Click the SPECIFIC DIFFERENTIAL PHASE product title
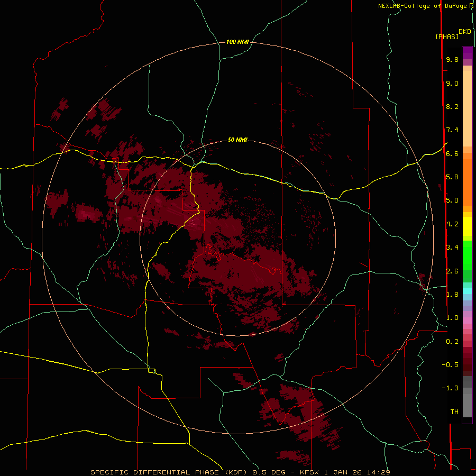Screen dimensions: 476x476 (x=169, y=472)
